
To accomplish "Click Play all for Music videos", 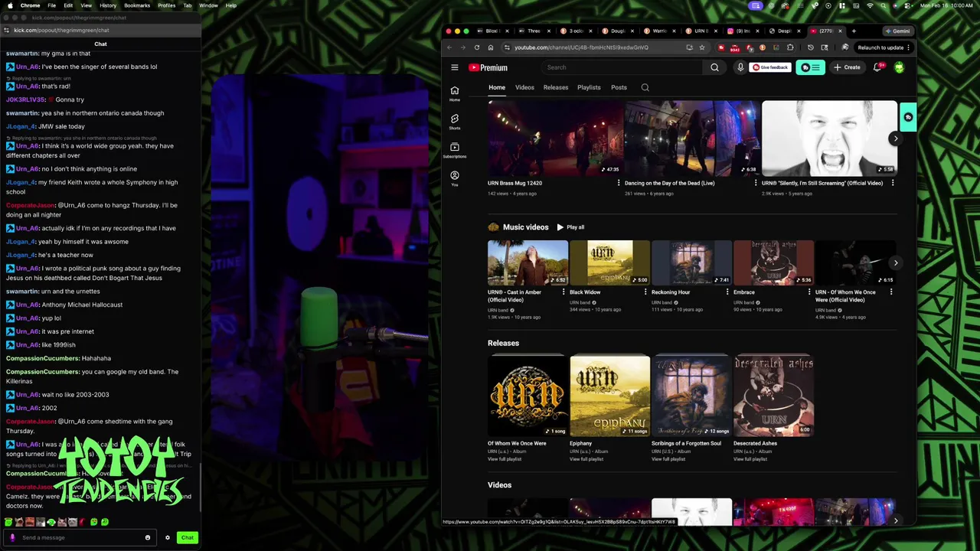I will (x=570, y=227).
